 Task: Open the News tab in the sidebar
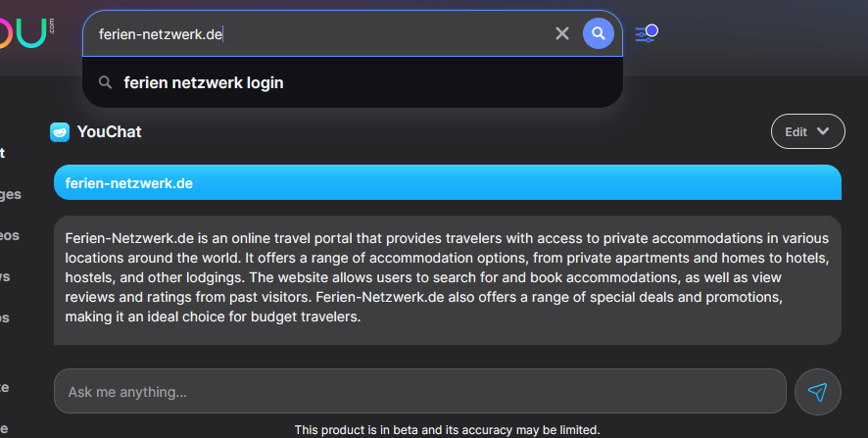click(6, 276)
